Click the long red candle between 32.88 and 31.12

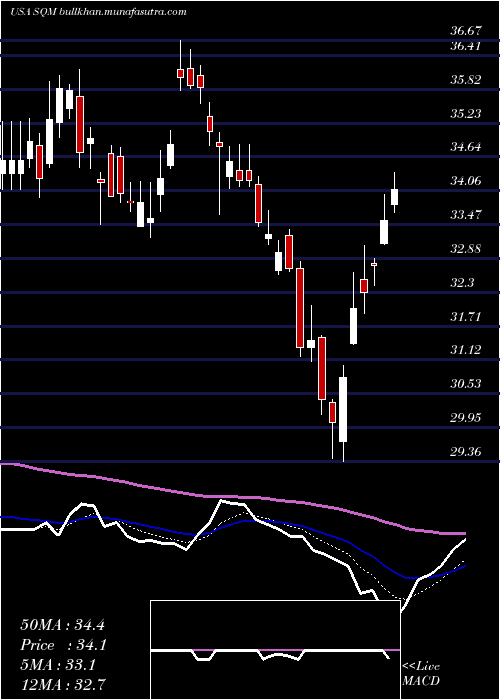click(300, 308)
